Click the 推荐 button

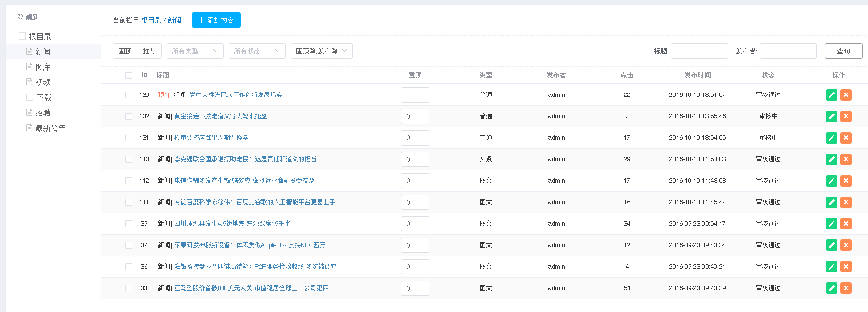click(x=149, y=51)
